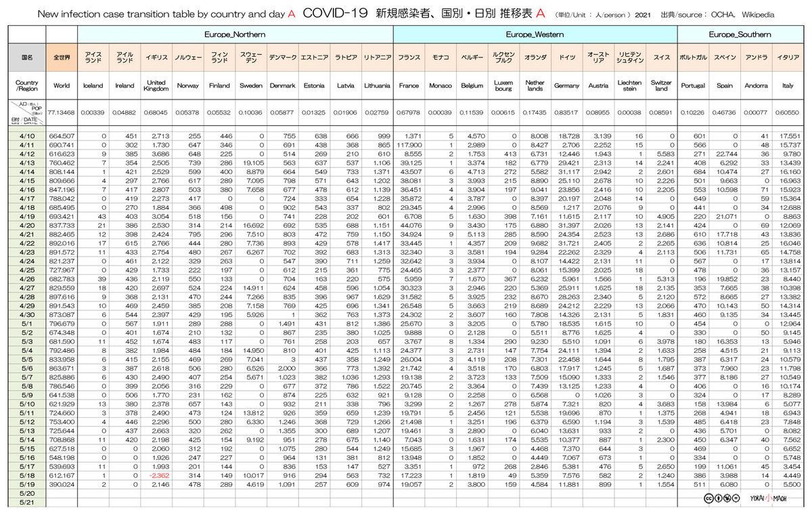Screen dimensions: 812x512
Task: Select the France column label
Action: click(409, 86)
